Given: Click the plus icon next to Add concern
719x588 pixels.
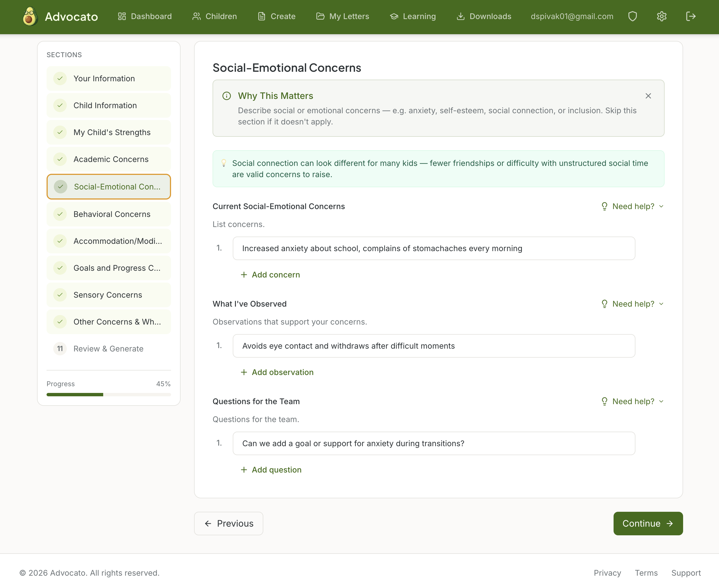Looking at the screenshot, I should (x=244, y=275).
